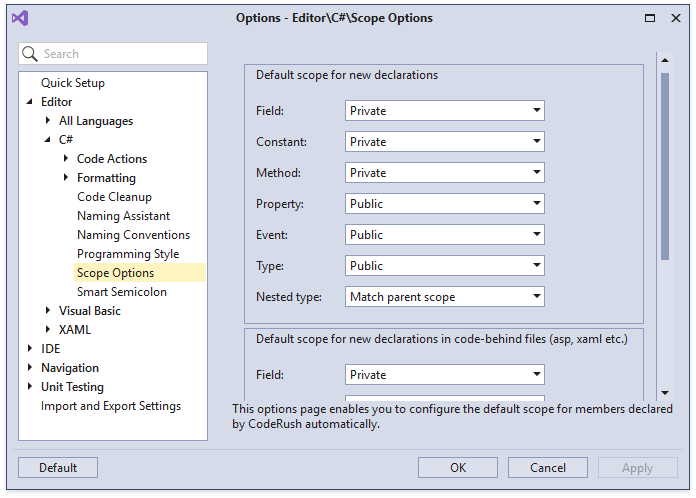Expand the Unit Testing node
Viewport: 696px width, 498px height.
point(30,387)
